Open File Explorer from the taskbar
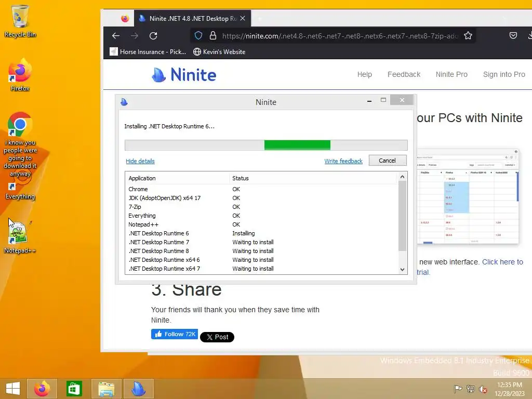Viewport: 532px width, 399px height. 106,389
